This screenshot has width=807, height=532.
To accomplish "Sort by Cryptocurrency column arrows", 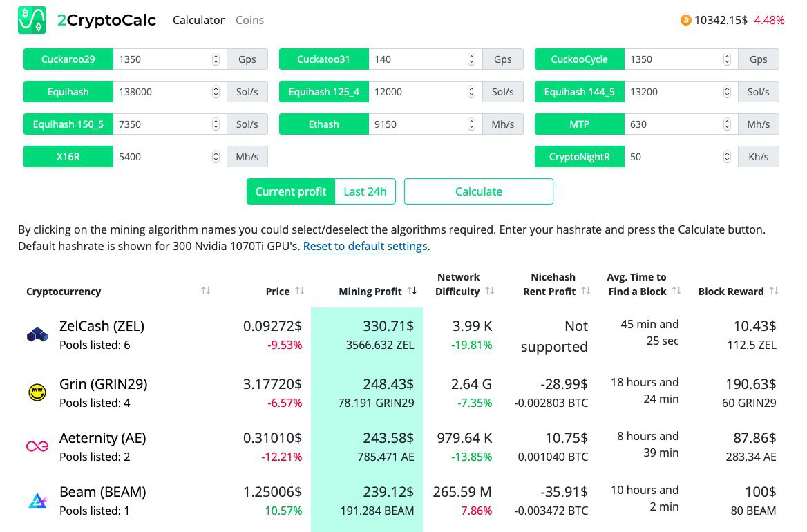I will (205, 292).
